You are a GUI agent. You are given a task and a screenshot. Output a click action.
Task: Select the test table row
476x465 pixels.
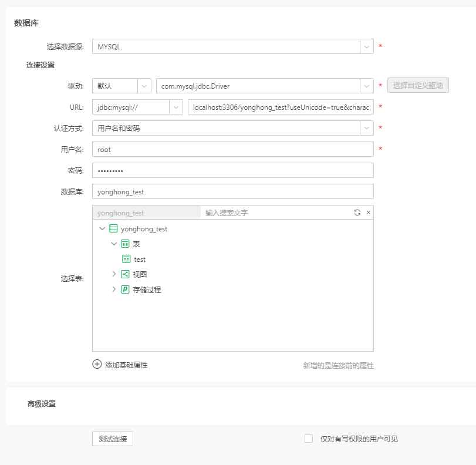point(140,260)
